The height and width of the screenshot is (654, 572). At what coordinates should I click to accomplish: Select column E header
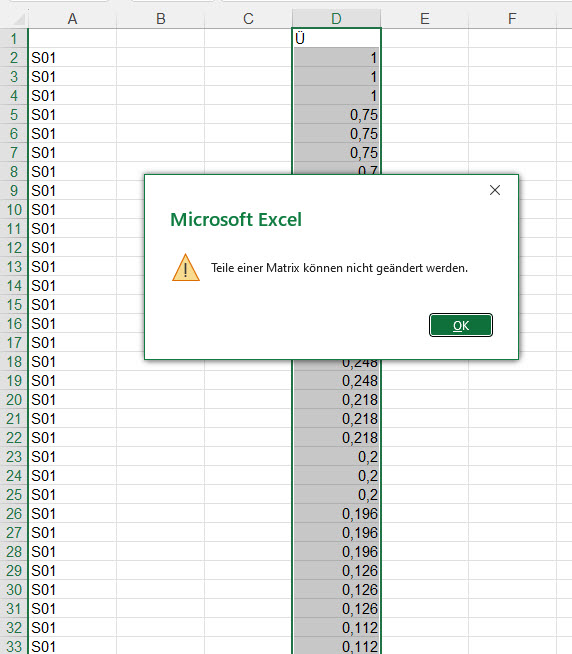pyautogui.click(x=425, y=19)
